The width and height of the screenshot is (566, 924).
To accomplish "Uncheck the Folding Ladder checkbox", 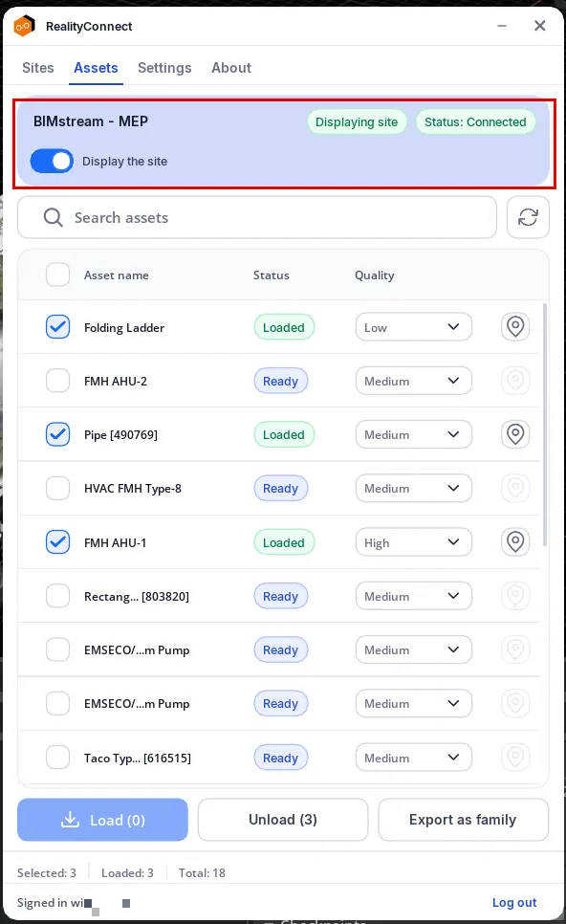I will (57, 327).
